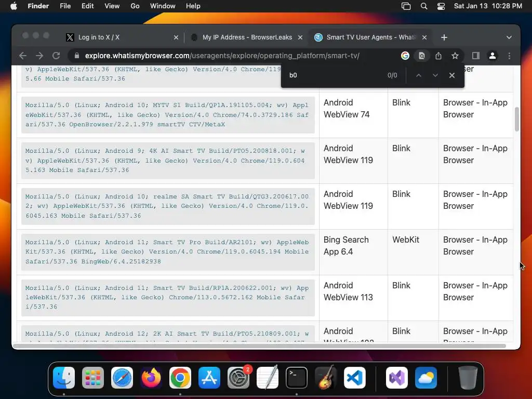Open Control Center in menu bar
Image resolution: width=532 pixels, height=399 pixels.
tap(441, 6)
